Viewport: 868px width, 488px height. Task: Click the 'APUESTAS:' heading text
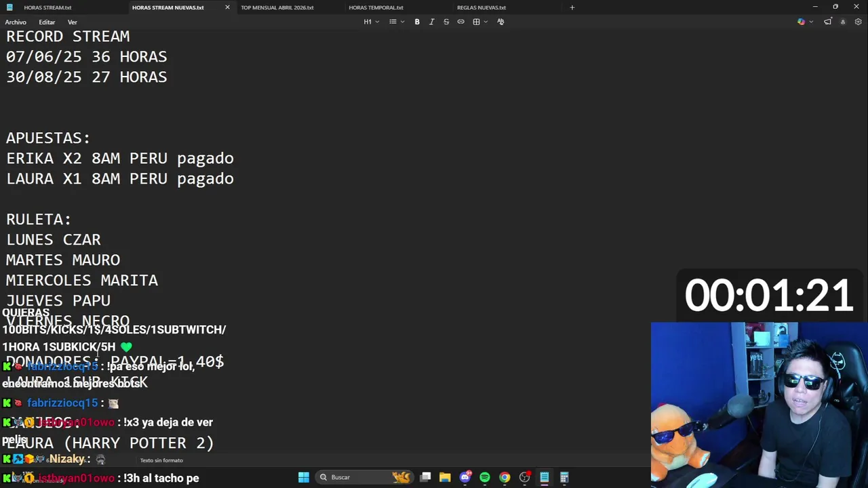pos(48,138)
